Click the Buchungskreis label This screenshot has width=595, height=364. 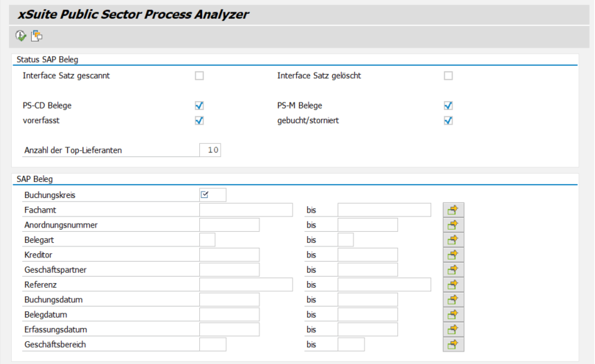pos(50,195)
